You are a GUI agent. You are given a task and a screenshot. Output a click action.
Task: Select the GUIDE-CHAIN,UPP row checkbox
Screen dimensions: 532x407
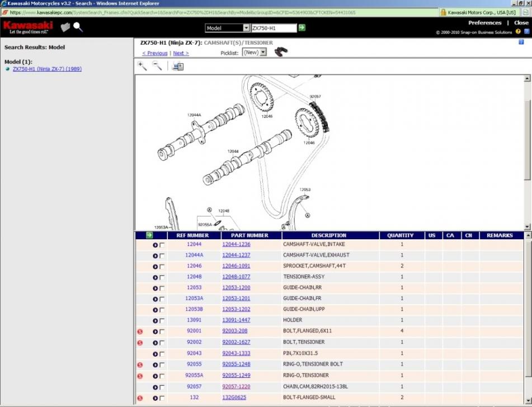coord(162,310)
